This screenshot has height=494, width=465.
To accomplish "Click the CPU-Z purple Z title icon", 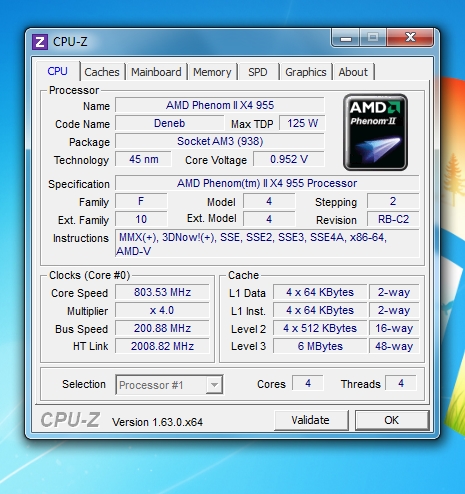I will pos(40,42).
